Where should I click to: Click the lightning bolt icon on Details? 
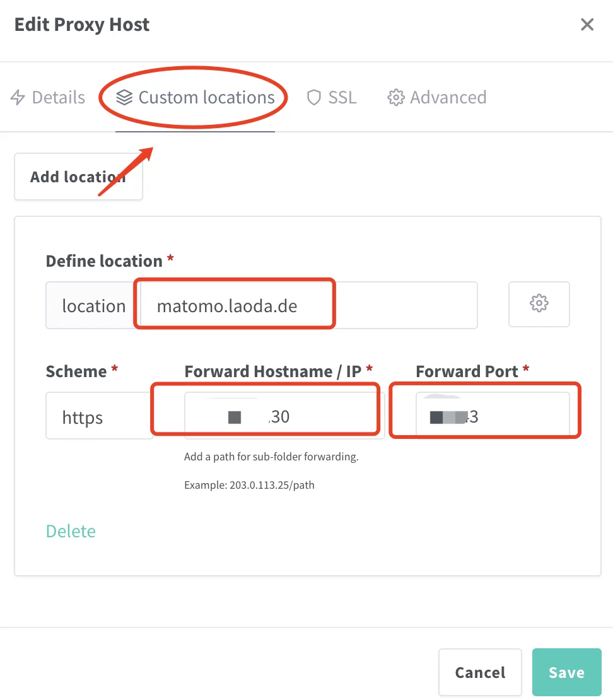18,98
